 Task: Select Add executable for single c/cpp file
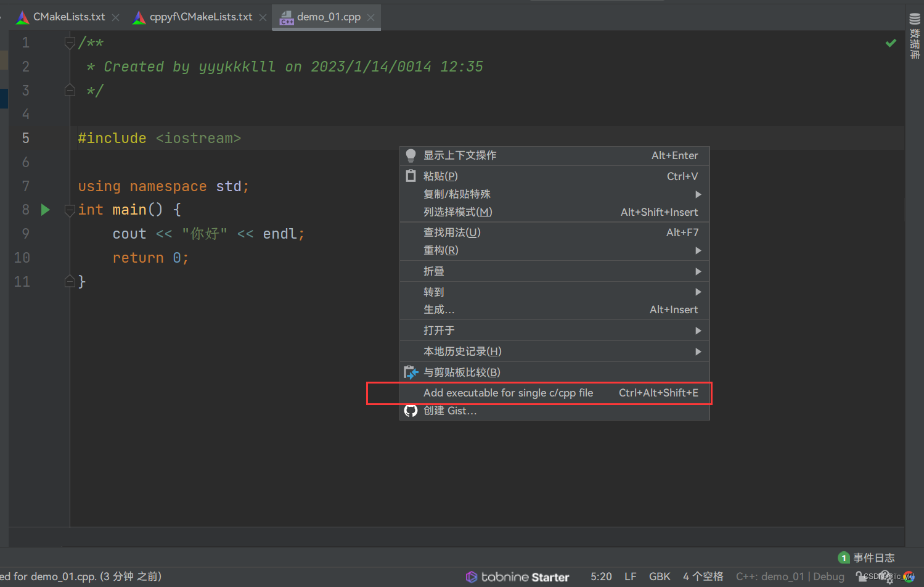pos(554,393)
